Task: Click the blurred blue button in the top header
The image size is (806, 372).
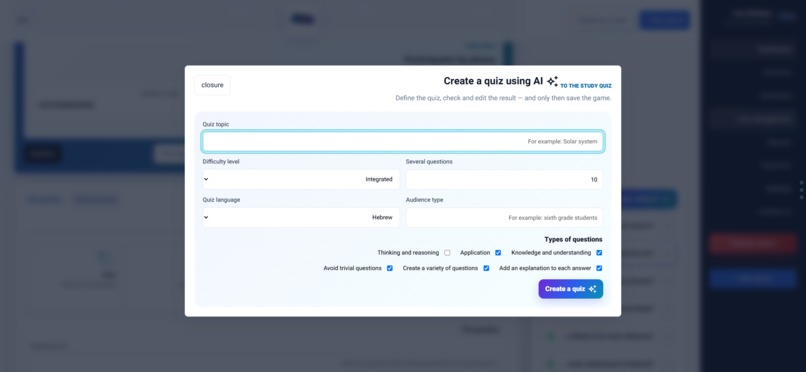Action: click(664, 21)
